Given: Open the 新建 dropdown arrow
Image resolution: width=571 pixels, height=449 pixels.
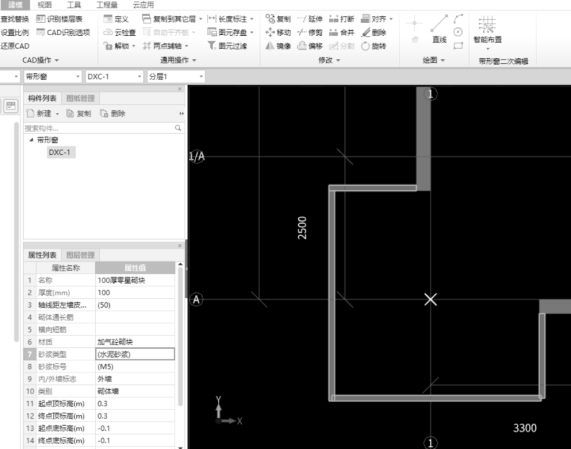Looking at the screenshot, I should click(x=57, y=114).
